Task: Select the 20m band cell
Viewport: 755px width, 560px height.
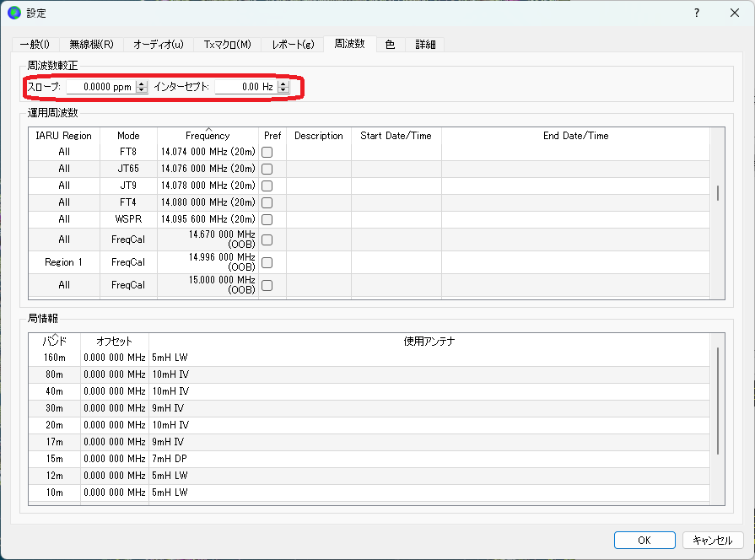Action: point(54,425)
